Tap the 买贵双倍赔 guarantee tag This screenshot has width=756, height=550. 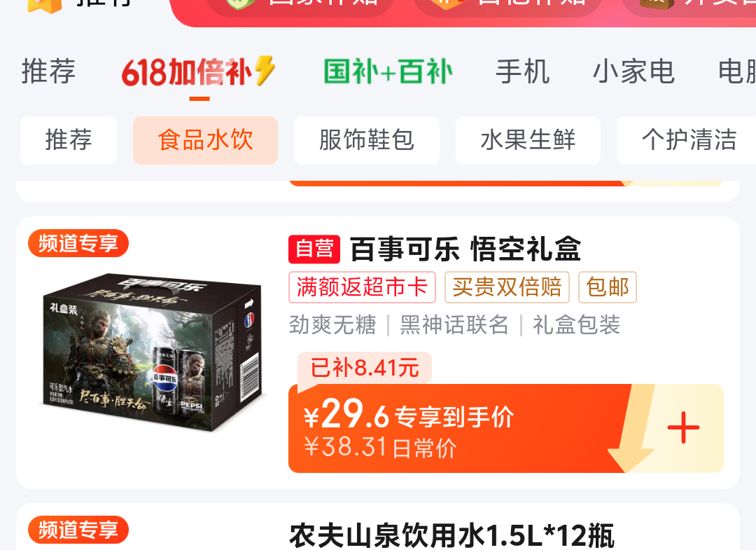507,287
